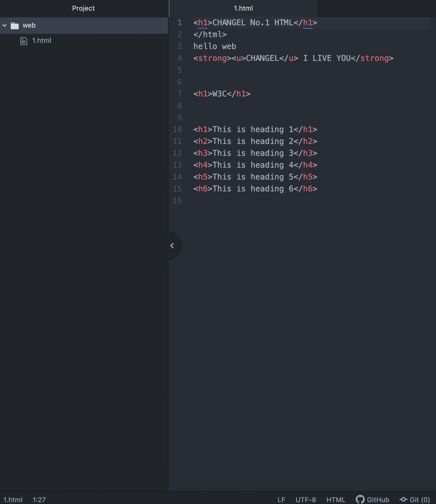
Task: Click 'This is heading 2' line
Action: tap(255, 141)
